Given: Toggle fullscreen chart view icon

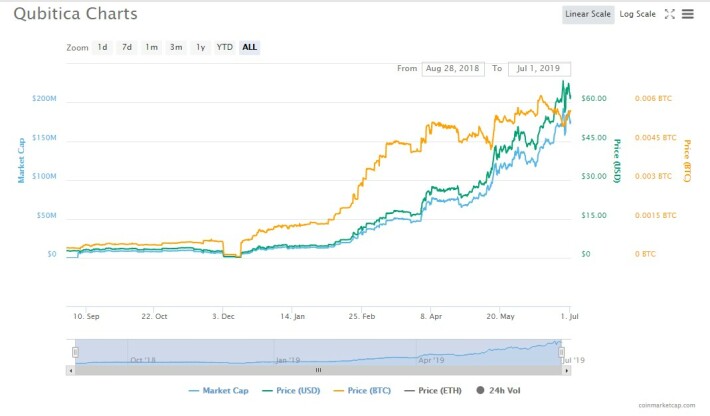Looking at the screenshot, I should coord(670,14).
